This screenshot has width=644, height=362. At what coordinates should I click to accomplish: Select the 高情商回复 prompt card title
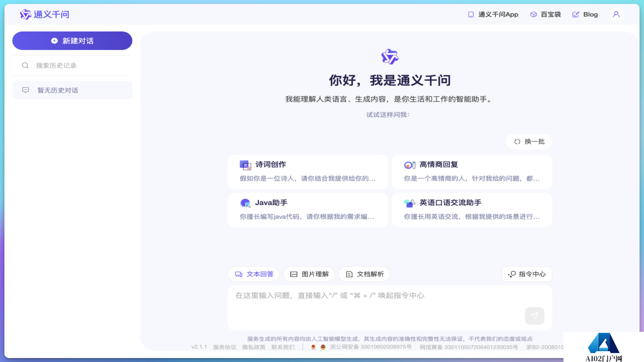[439, 165]
